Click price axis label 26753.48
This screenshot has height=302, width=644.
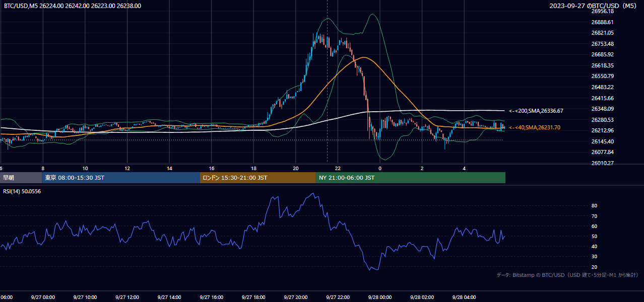point(602,44)
